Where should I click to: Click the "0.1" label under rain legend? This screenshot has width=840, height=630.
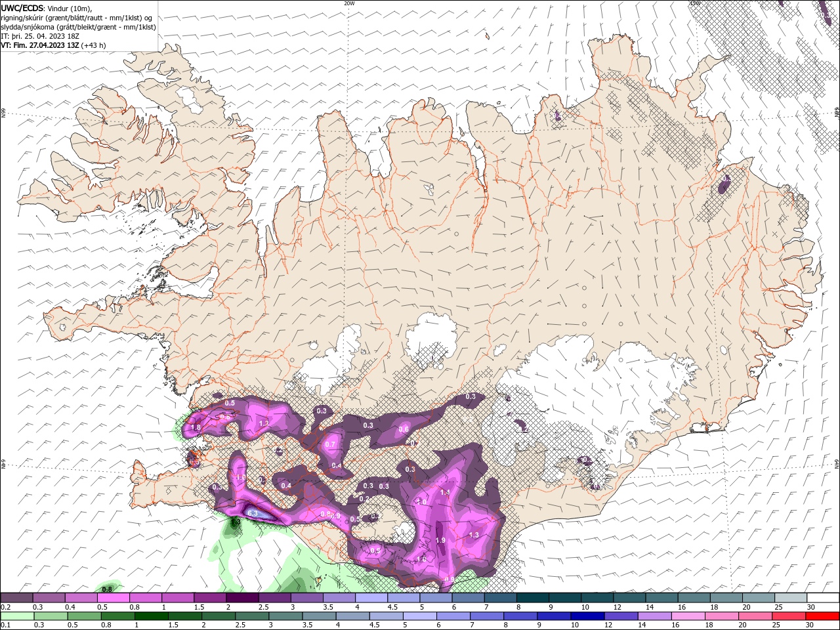pyautogui.click(x=5, y=625)
